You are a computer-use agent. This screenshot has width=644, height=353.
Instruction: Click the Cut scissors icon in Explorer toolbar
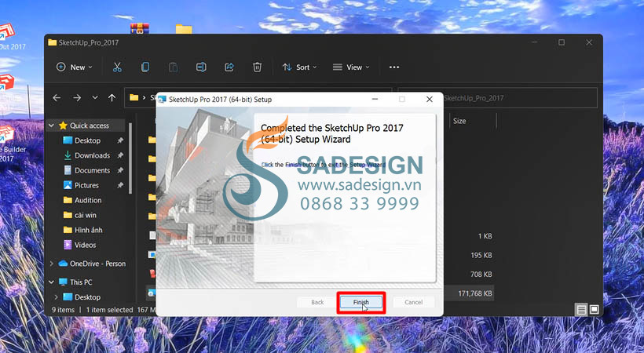point(117,67)
